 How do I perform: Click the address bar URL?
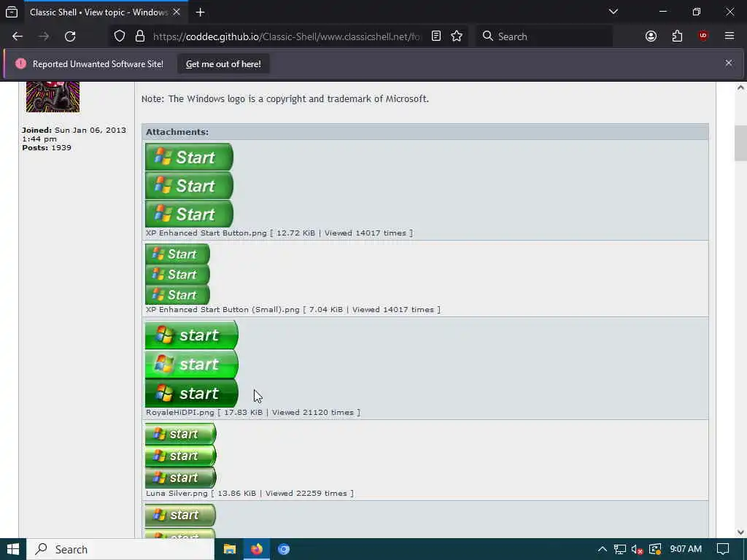click(x=286, y=36)
